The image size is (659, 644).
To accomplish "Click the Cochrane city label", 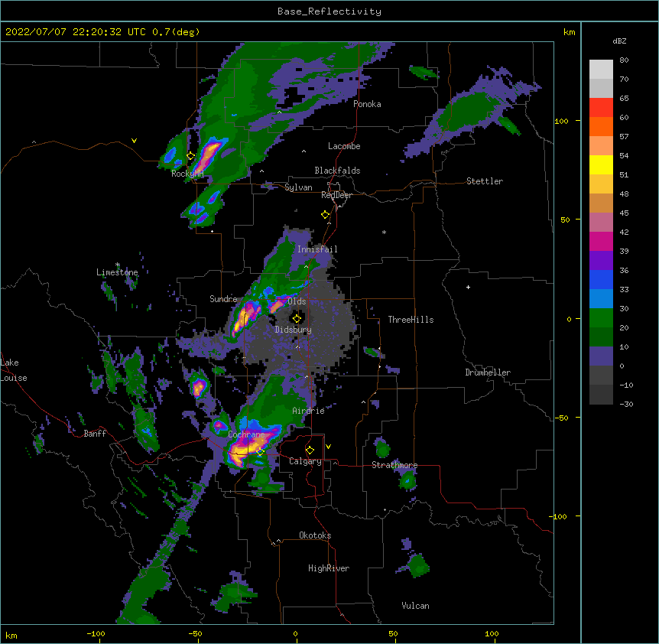I will point(246,434).
